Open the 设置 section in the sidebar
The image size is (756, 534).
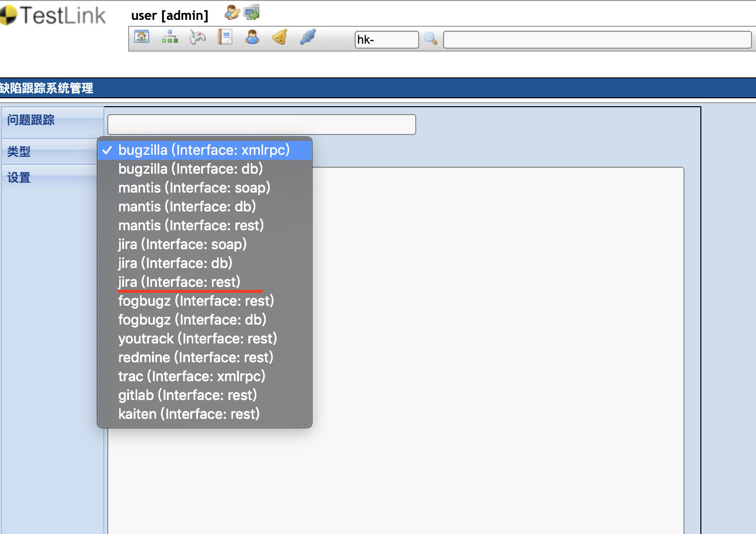[18, 177]
